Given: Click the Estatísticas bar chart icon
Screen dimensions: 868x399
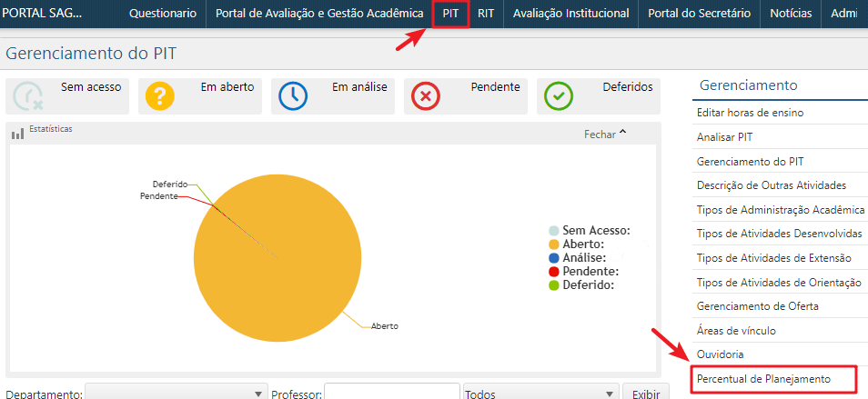Looking at the screenshot, I should (x=17, y=134).
